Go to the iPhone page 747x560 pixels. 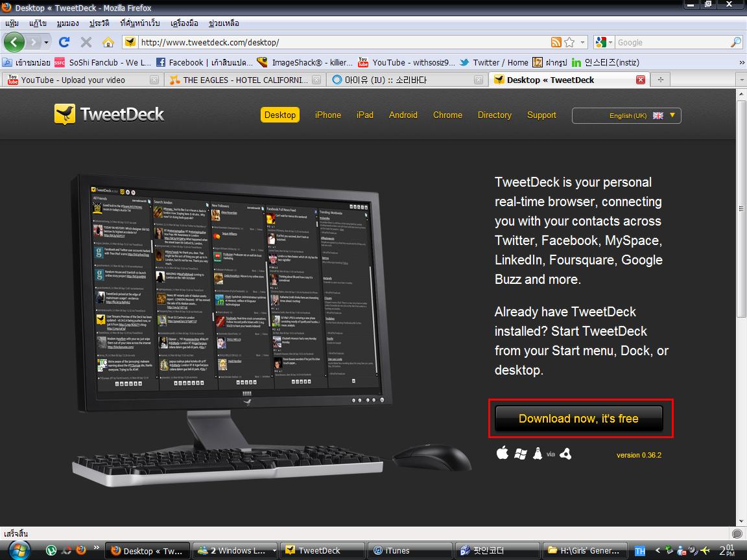pos(327,115)
